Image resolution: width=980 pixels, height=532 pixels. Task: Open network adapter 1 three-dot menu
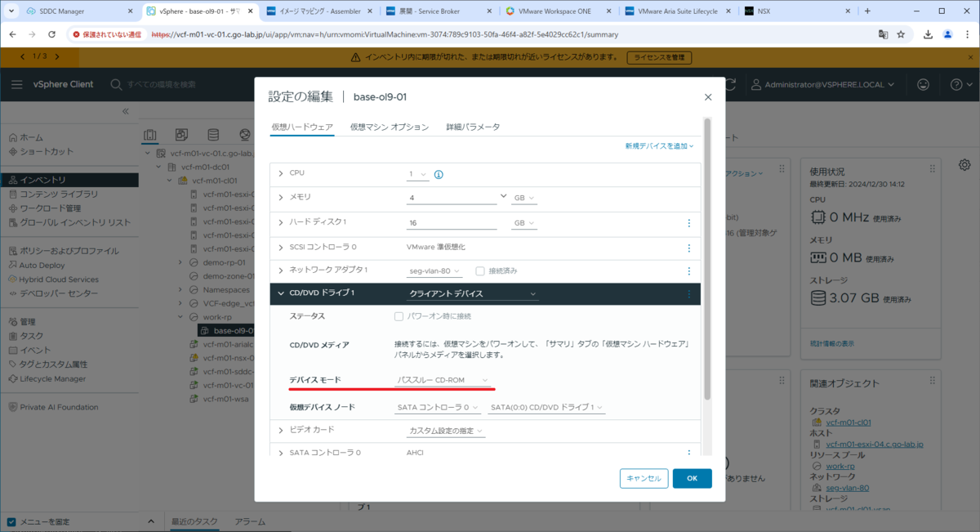[x=688, y=271]
